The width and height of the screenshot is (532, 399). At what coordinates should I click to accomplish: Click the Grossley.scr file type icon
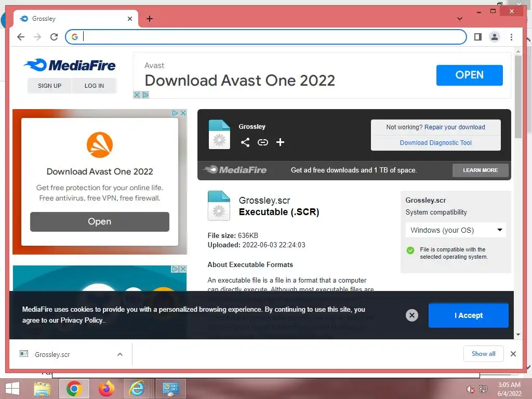[219, 206]
